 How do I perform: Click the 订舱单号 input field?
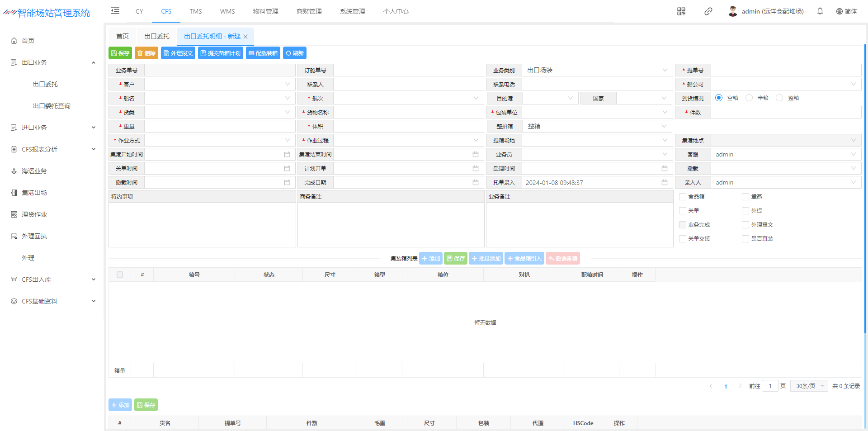[408, 70]
